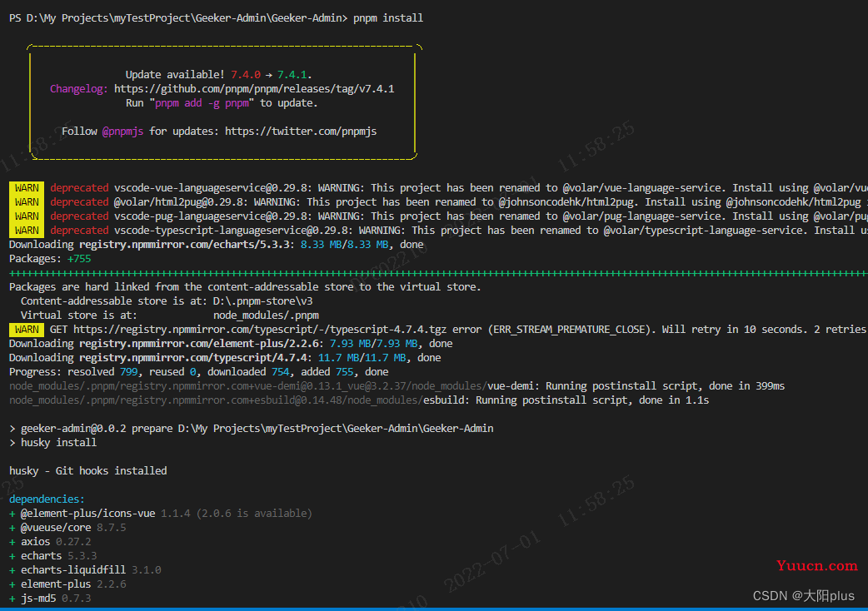The width and height of the screenshot is (868, 611).
Task: Click the echarts/5.3.3 download line
Action: click(217, 245)
